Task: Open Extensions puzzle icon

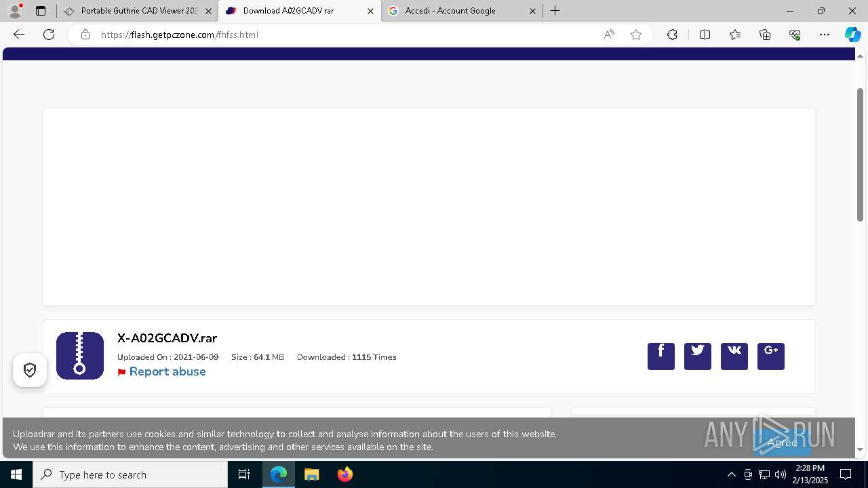Action: [672, 35]
